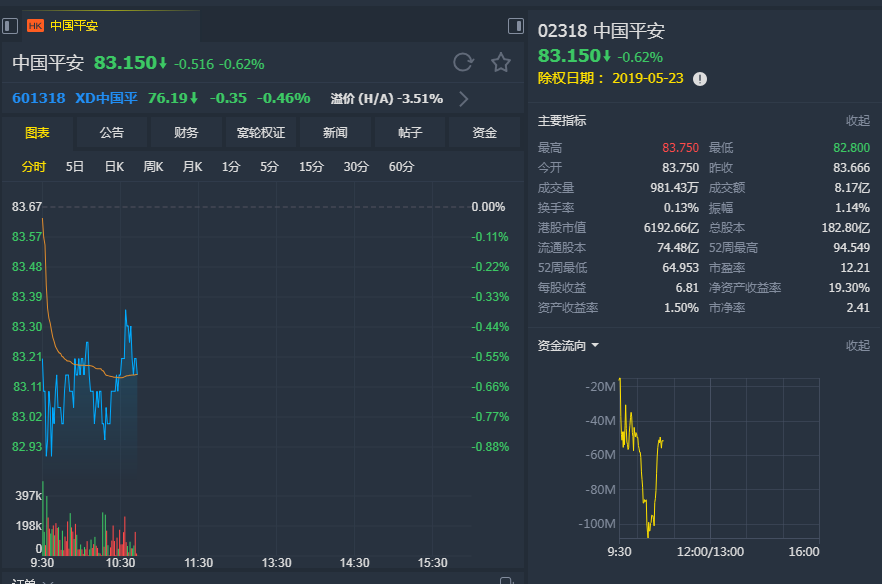Click the 最低 value 82.800
The image size is (882, 584).
point(852,148)
